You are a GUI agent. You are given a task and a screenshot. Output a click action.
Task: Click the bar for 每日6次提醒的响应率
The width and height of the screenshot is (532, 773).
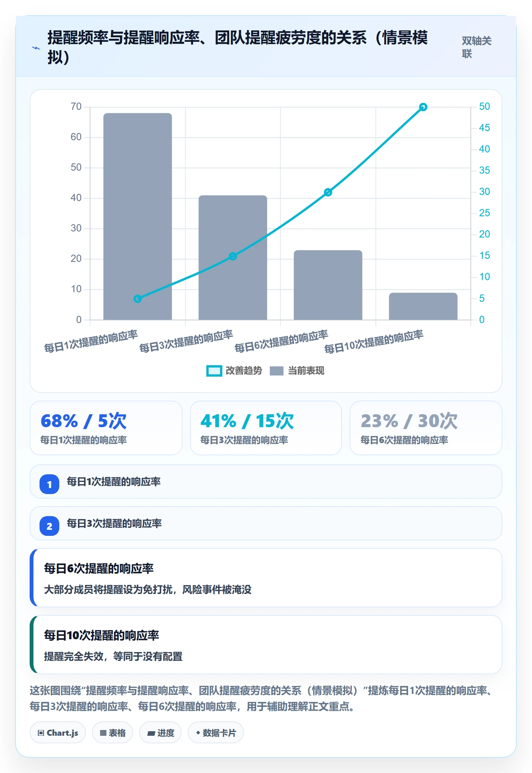point(328,285)
